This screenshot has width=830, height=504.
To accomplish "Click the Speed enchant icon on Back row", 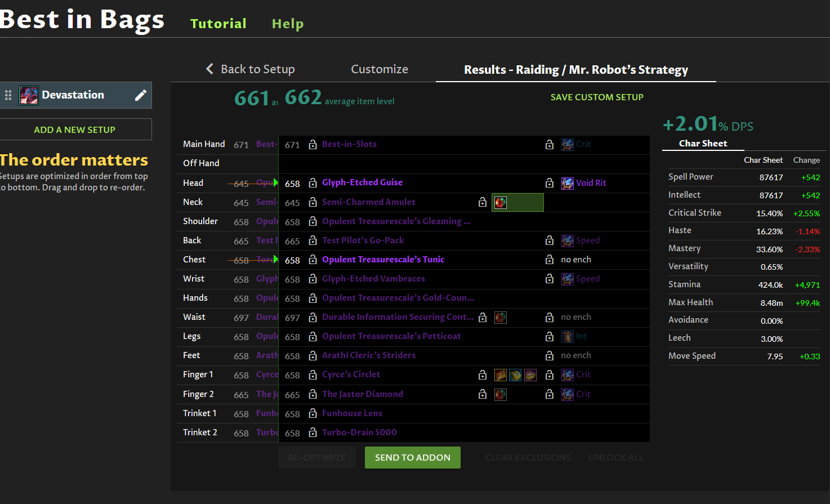I will point(568,240).
